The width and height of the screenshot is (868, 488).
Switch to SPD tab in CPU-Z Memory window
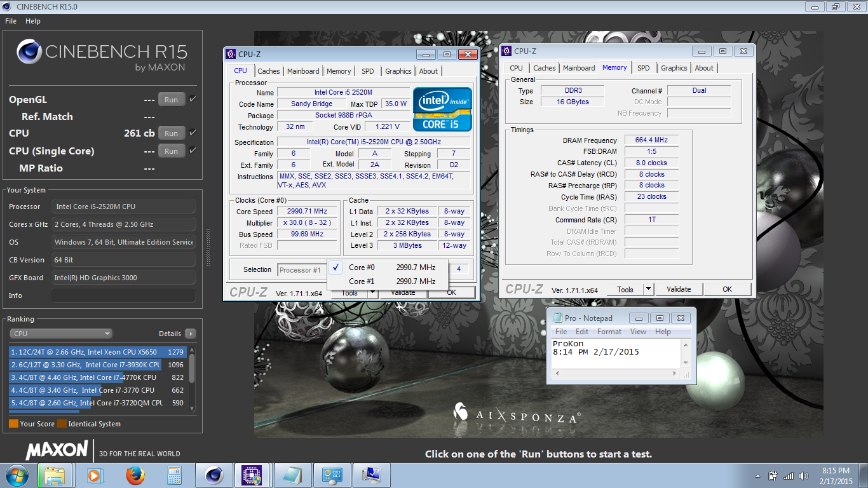tap(644, 68)
